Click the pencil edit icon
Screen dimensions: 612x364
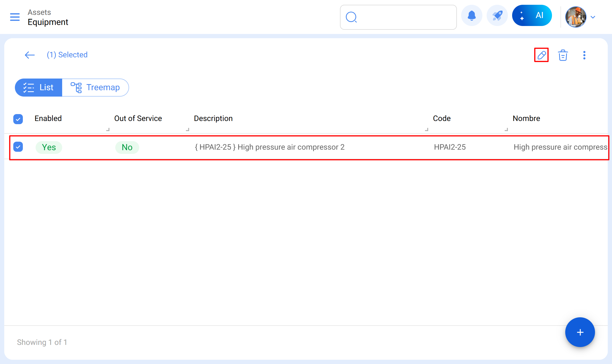click(x=541, y=55)
